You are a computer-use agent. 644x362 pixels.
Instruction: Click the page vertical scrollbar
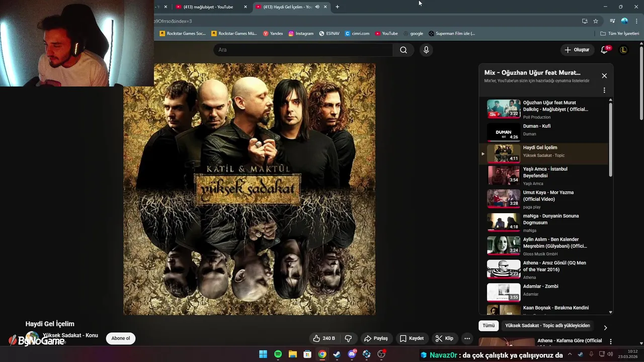tap(641, 83)
